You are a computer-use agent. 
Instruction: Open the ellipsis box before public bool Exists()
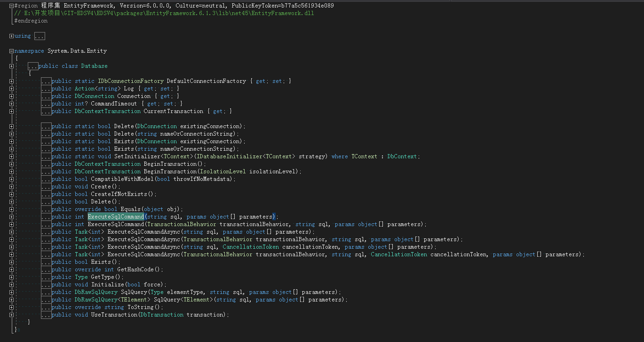[x=46, y=262]
